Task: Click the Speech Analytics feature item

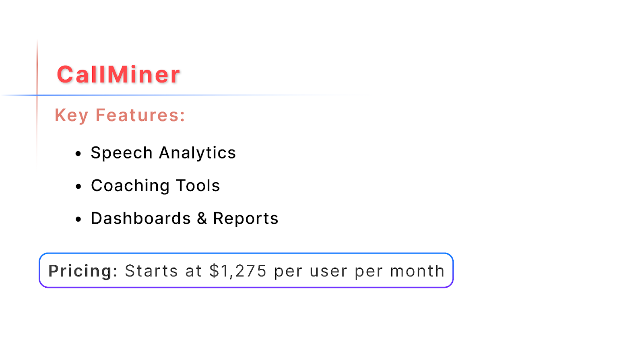Action: coord(163,153)
